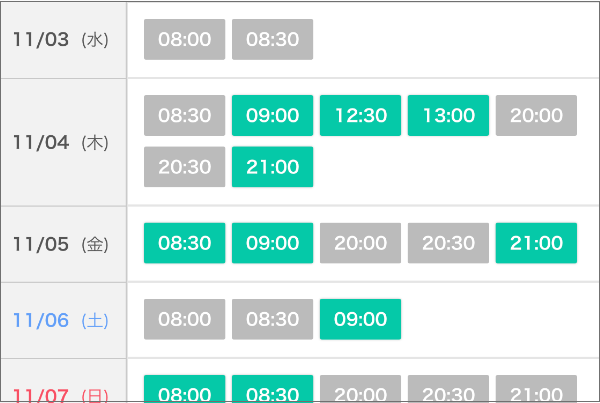Select the 08:00 slot on 11/03

pos(184,40)
